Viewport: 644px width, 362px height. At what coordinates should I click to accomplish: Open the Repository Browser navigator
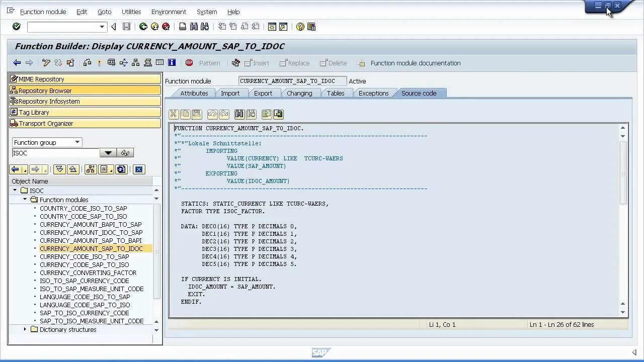[x=85, y=90]
